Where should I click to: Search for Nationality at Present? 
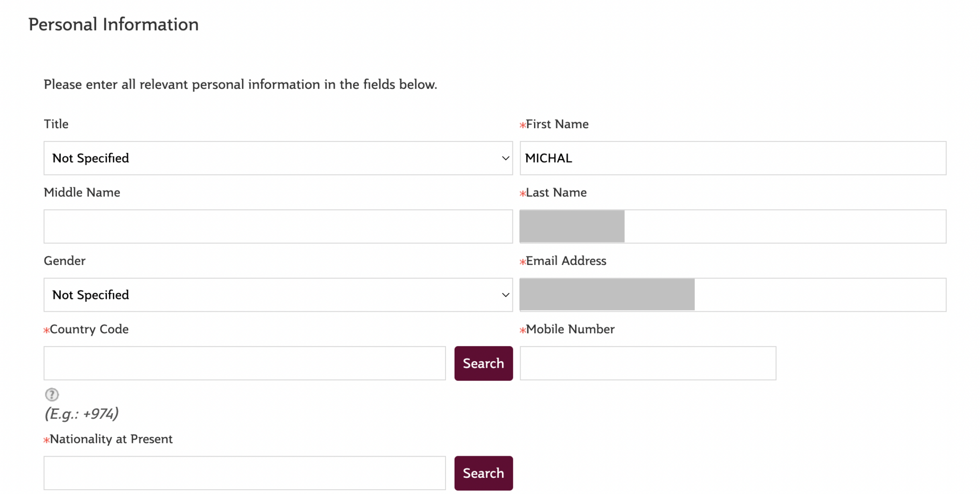(x=483, y=473)
